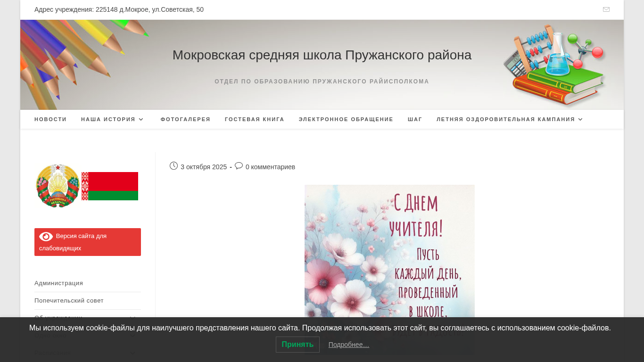
Task: Go to the Фотогалерея page
Action: pyautogui.click(x=185, y=119)
